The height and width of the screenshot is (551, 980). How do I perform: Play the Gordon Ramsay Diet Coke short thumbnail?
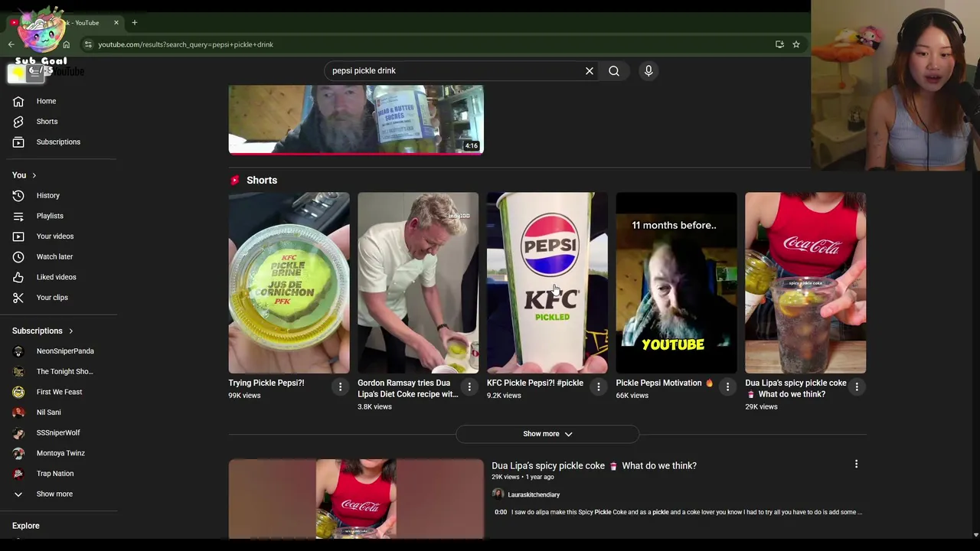tap(418, 282)
